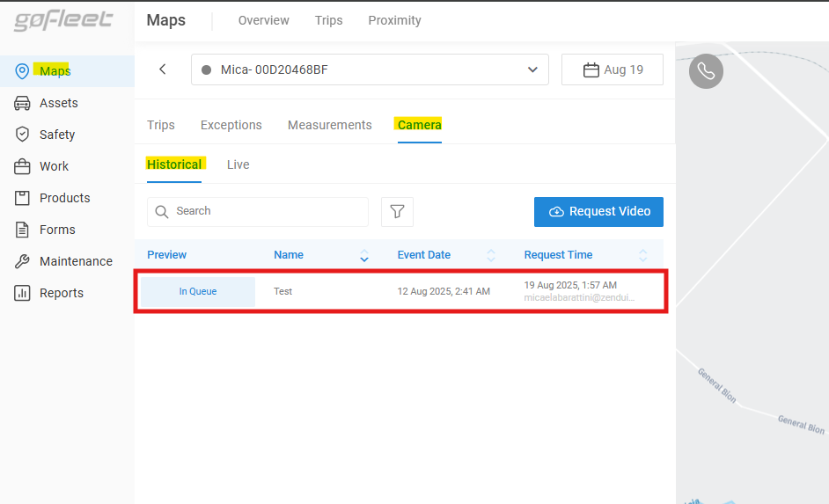Image resolution: width=829 pixels, height=504 pixels.
Task: Click the Reports chart icon
Action: [x=22, y=293]
